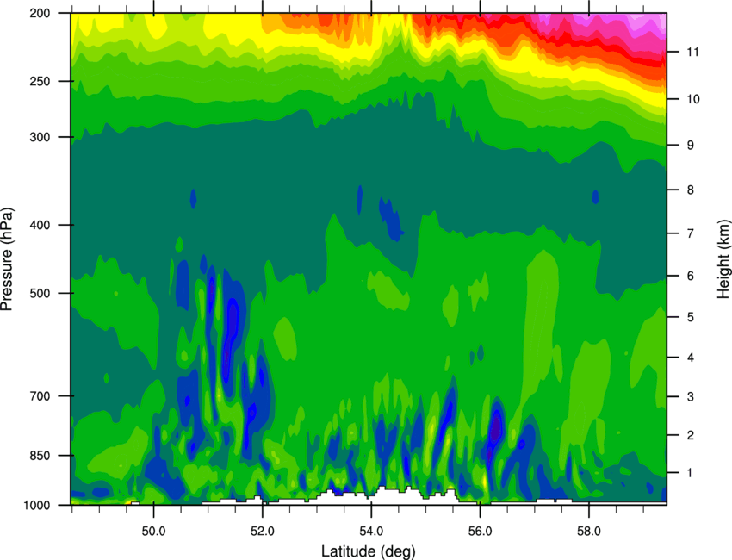Click the 6 km height label
This screenshot has height=560, width=732.
[691, 276]
